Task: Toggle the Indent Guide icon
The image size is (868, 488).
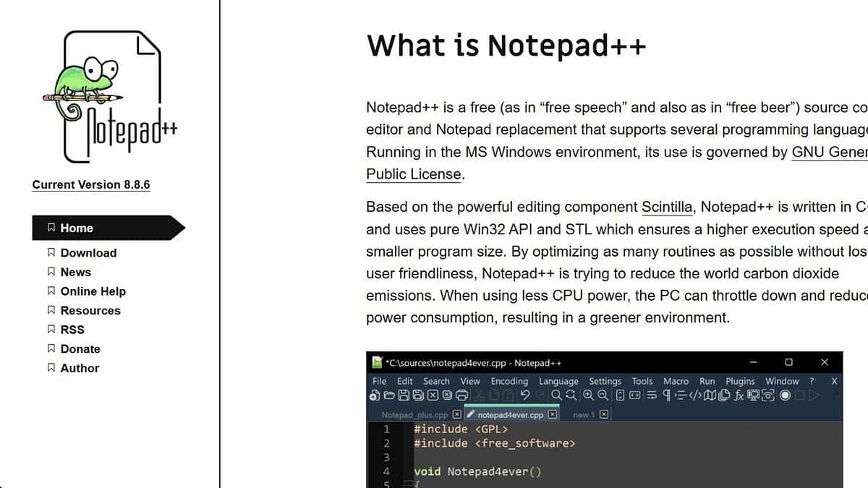Action: pyautogui.click(x=680, y=395)
